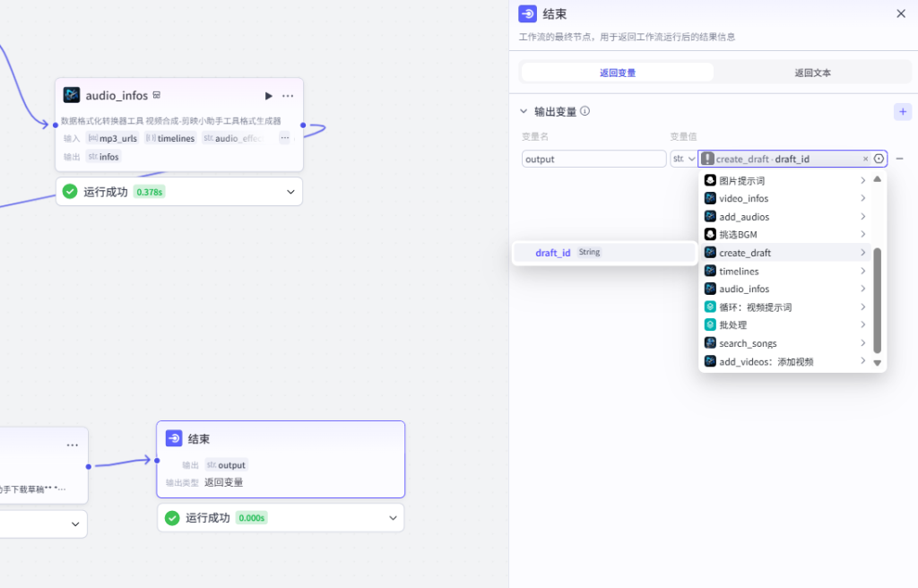This screenshot has width=918, height=588.
Task: Click the 结束 node icon on canvas
Action: point(174,438)
